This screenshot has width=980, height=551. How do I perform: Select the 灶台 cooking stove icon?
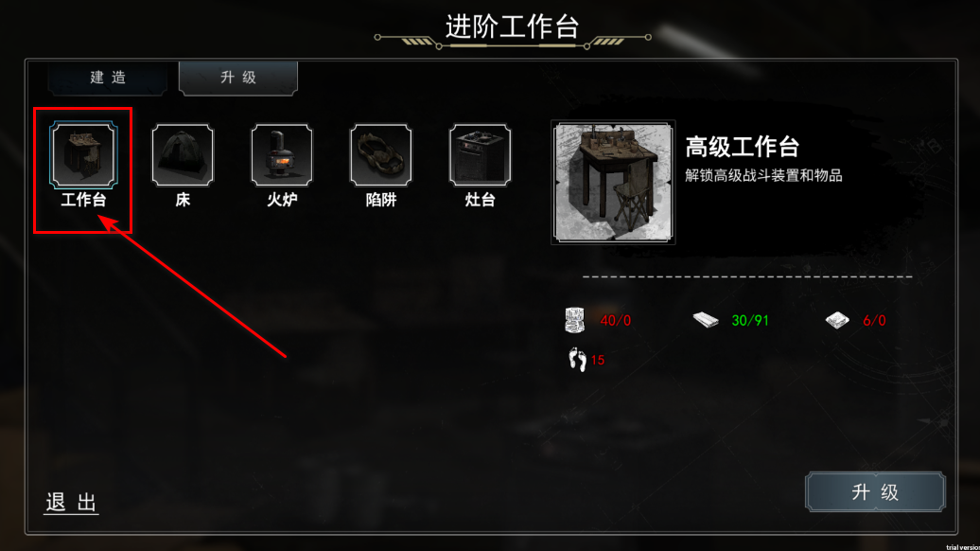[480, 154]
